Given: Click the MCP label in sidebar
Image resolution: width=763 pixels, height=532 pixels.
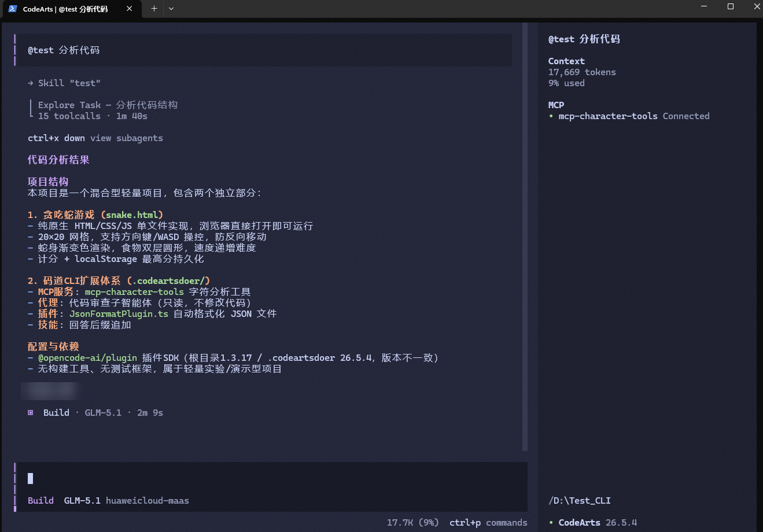Looking at the screenshot, I should (556, 105).
